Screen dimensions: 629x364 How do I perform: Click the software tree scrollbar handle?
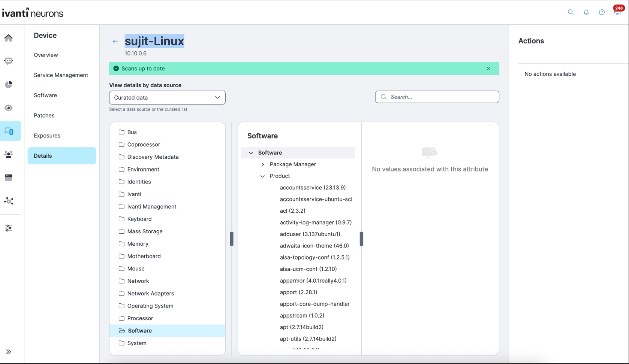361,239
